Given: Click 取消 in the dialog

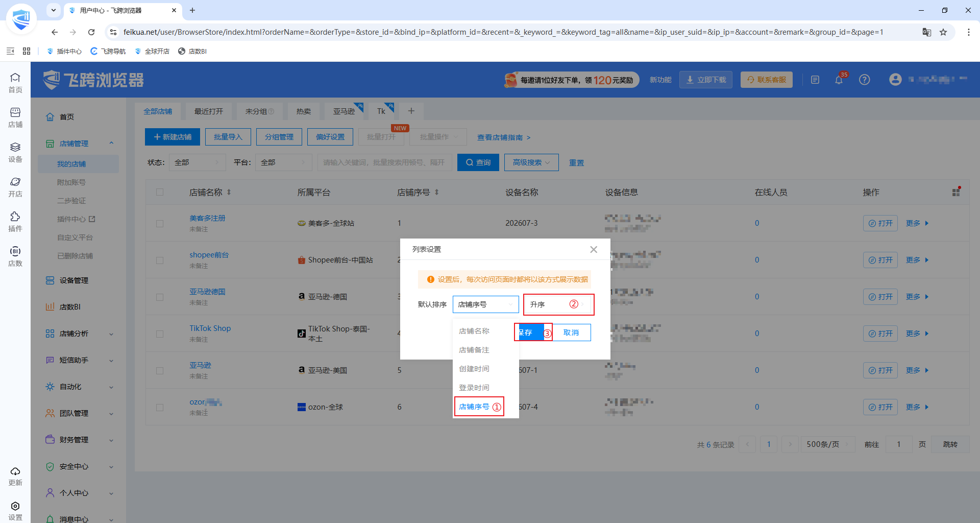Looking at the screenshot, I should click(571, 332).
